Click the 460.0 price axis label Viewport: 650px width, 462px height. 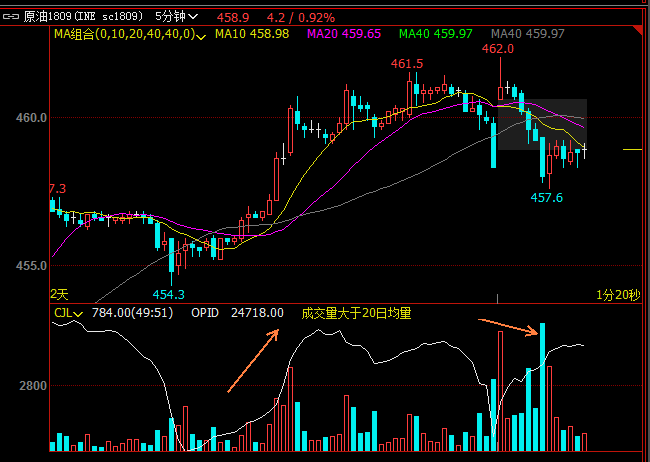point(31,118)
